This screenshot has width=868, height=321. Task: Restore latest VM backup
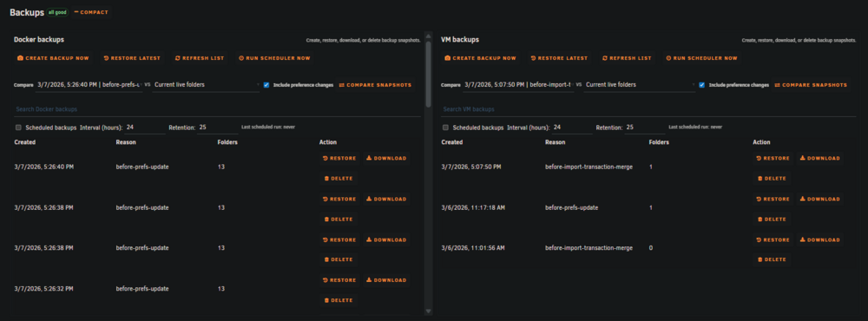point(559,58)
